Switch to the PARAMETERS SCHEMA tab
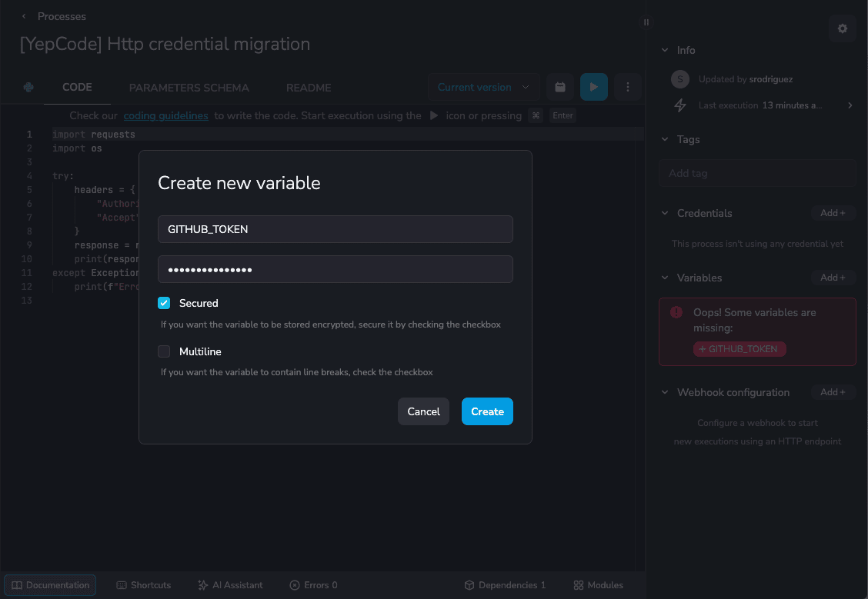The width and height of the screenshot is (868, 599). coord(189,88)
